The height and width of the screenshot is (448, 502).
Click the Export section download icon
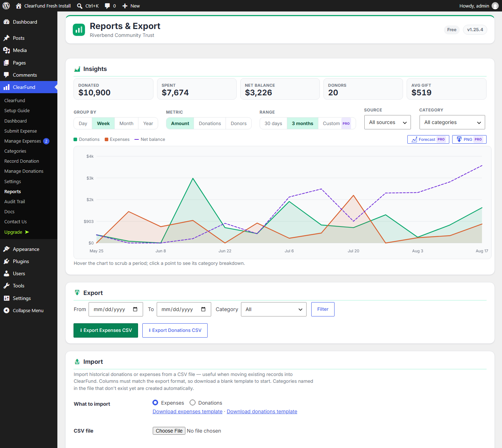(x=77, y=293)
